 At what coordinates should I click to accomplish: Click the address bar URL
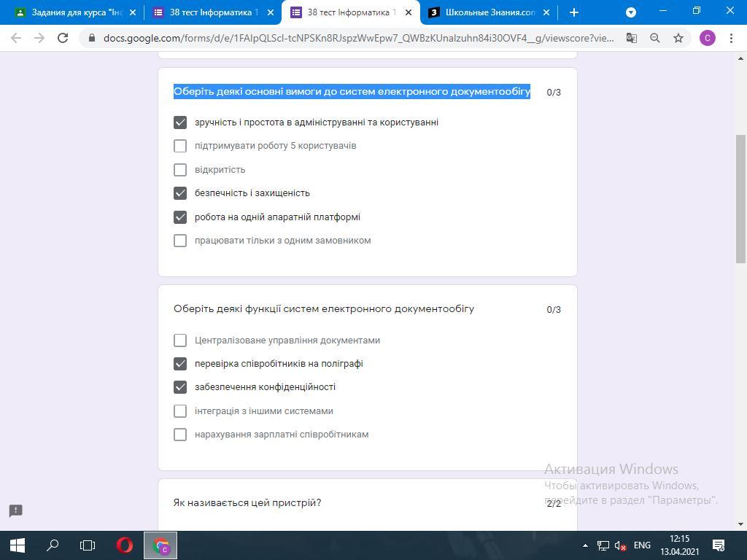click(359, 38)
